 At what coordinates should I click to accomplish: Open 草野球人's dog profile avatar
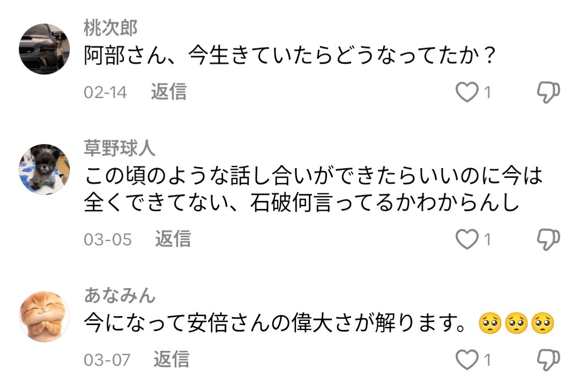point(44,169)
